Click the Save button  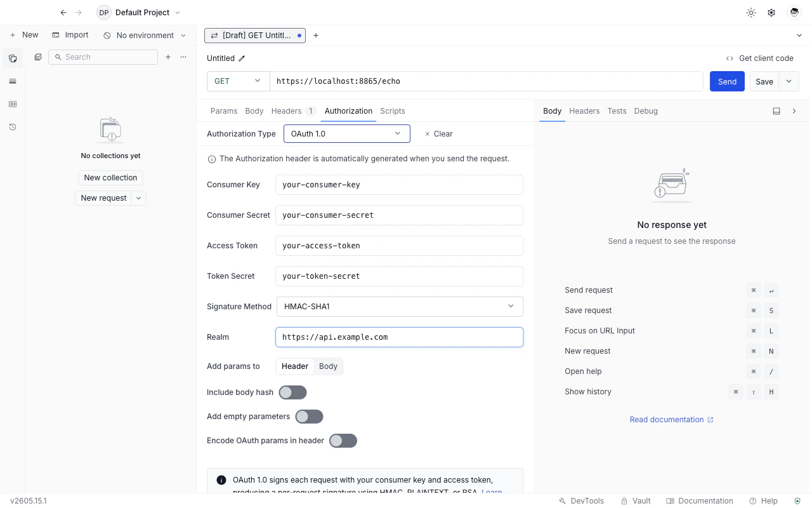pos(764,81)
